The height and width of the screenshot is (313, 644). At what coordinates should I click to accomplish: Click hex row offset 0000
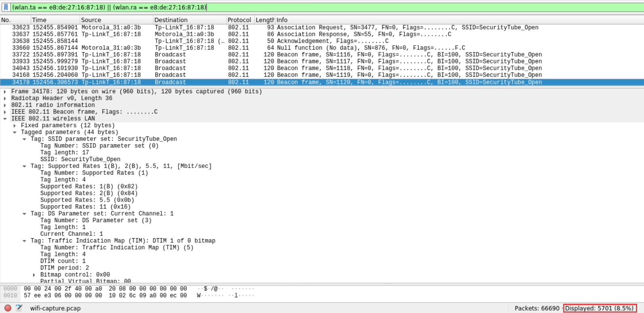pyautogui.click(x=11, y=289)
